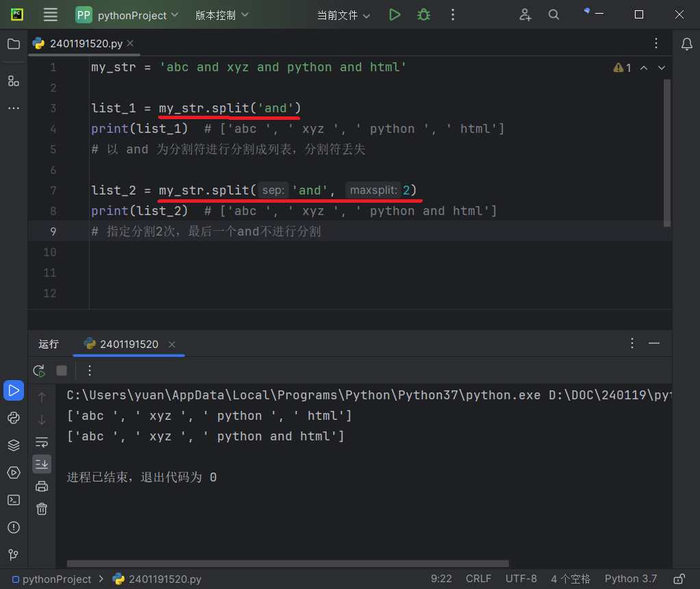The height and width of the screenshot is (589, 700).
Task: Move down the stack trace arrow
Action: [42, 420]
